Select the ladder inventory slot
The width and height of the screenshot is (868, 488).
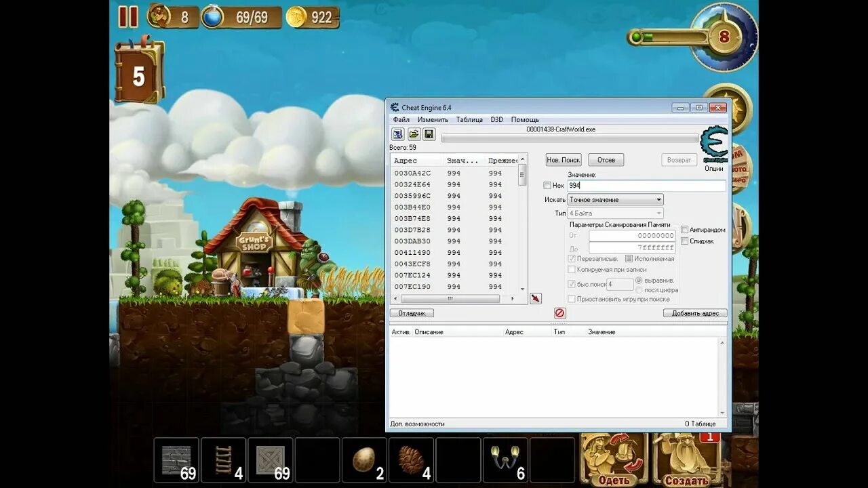pyautogui.click(x=223, y=460)
